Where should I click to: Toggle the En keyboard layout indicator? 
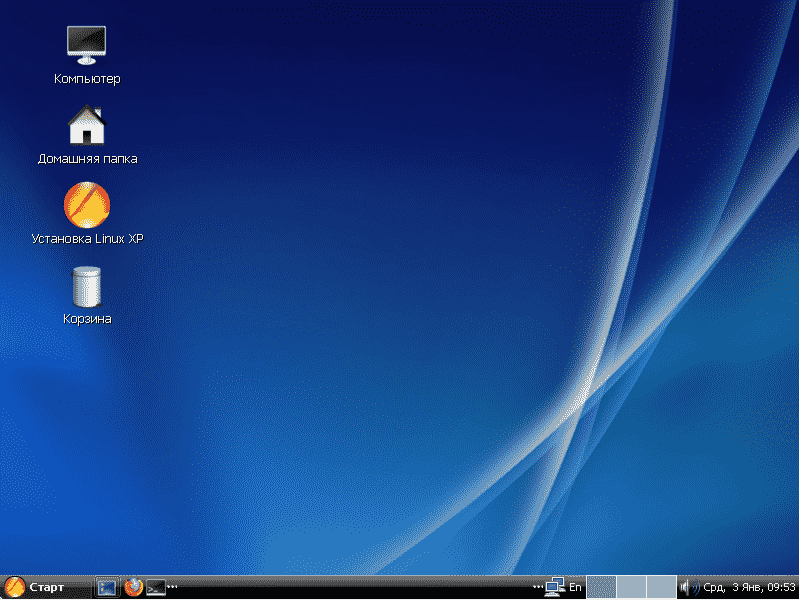pos(575,587)
